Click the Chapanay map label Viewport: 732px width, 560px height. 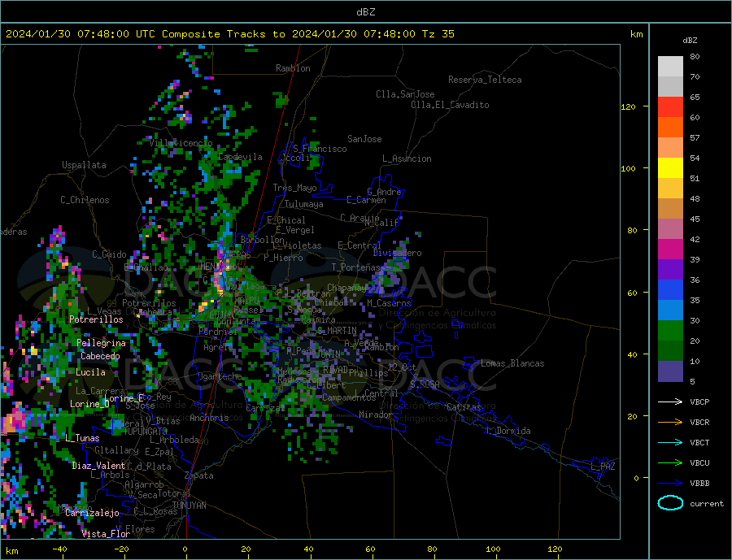346,288
